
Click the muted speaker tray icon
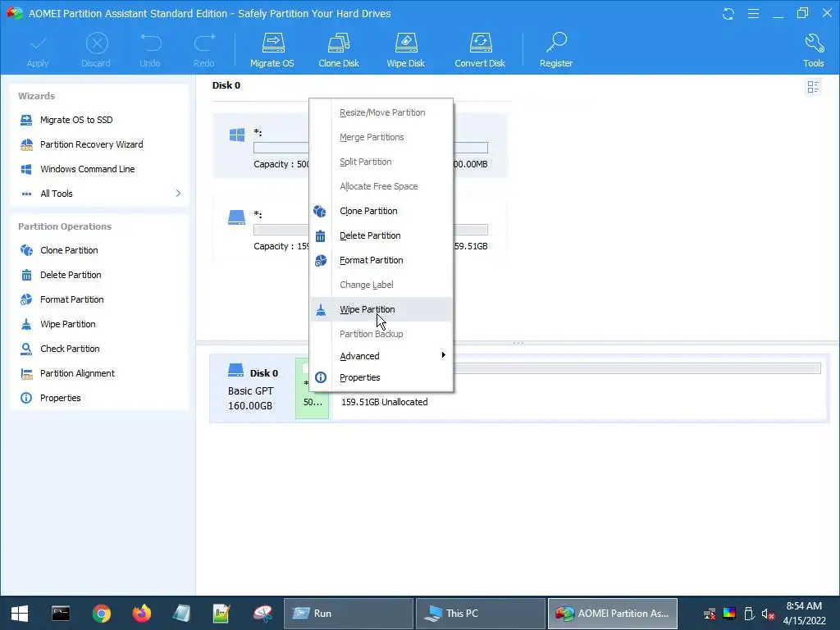pos(768,614)
